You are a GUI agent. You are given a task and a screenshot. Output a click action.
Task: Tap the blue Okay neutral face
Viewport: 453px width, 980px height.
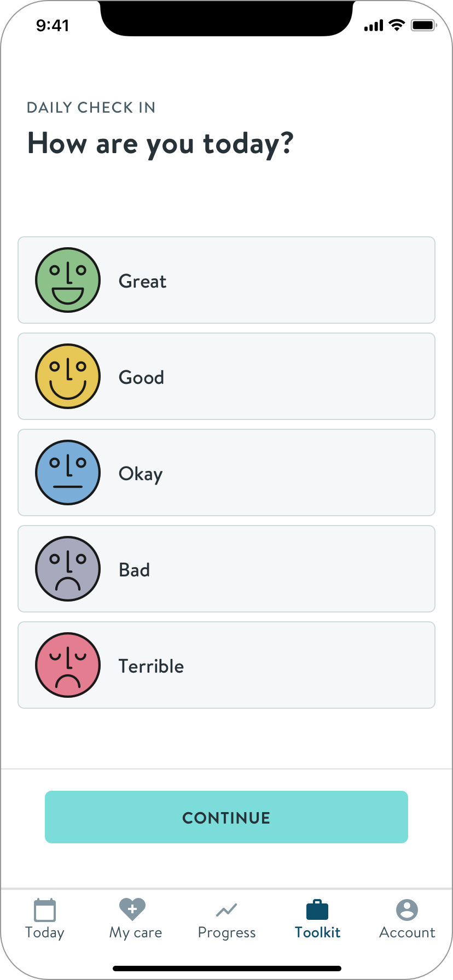68,472
